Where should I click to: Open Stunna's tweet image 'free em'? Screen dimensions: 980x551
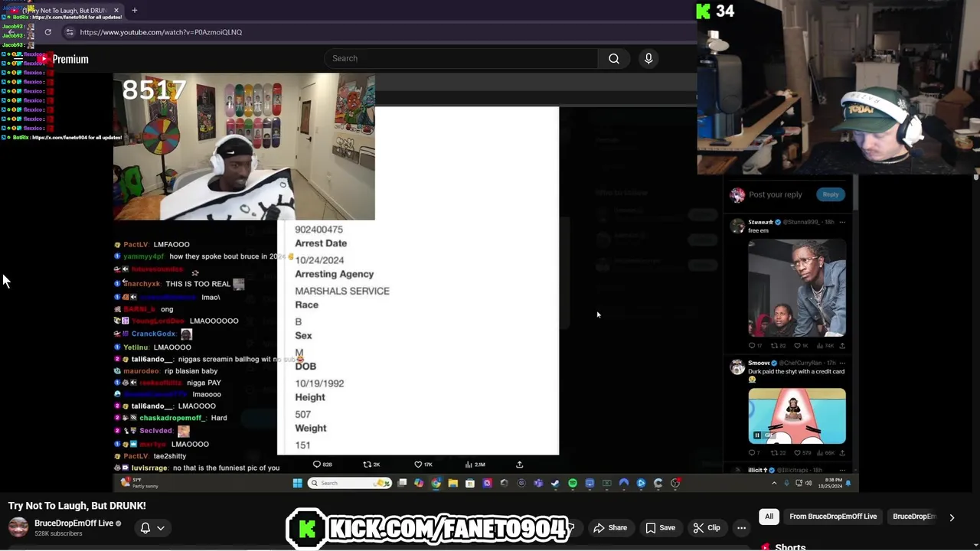click(x=797, y=288)
